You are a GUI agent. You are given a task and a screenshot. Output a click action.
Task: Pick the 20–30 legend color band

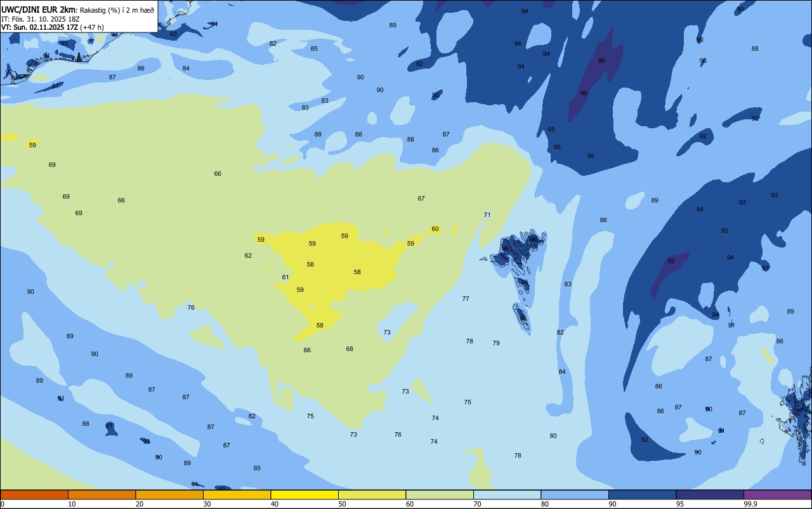point(169,494)
